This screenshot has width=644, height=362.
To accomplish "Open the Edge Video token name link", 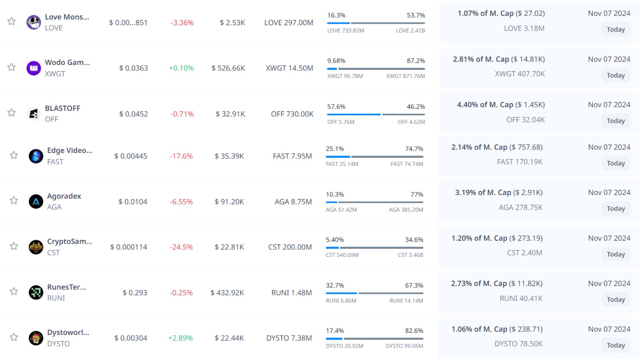I will click(x=69, y=150).
